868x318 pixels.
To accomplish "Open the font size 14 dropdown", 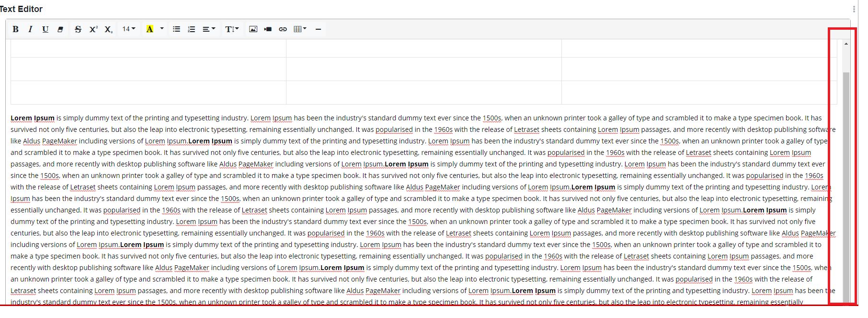I will 129,29.
